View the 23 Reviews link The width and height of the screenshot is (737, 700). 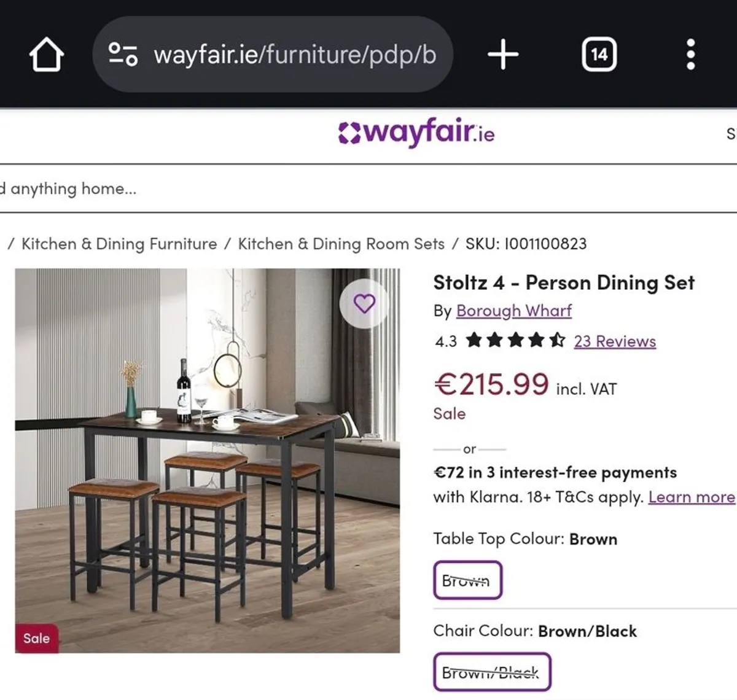click(615, 341)
